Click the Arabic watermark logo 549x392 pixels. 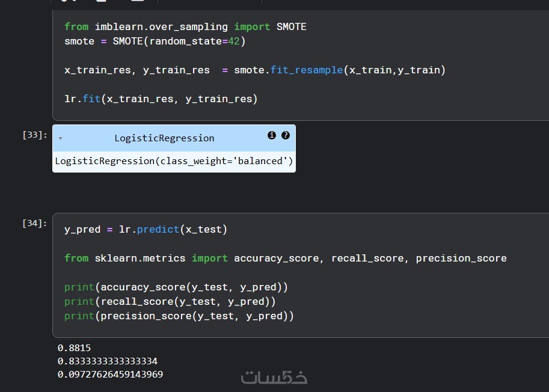pos(274,378)
